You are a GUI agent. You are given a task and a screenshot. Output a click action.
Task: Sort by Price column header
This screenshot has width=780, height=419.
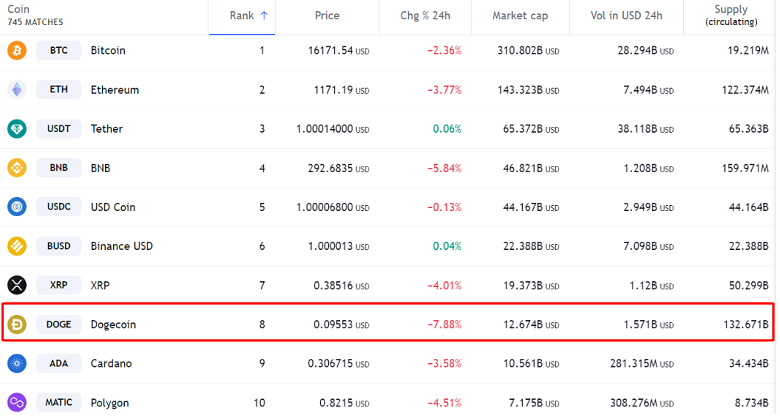(327, 16)
